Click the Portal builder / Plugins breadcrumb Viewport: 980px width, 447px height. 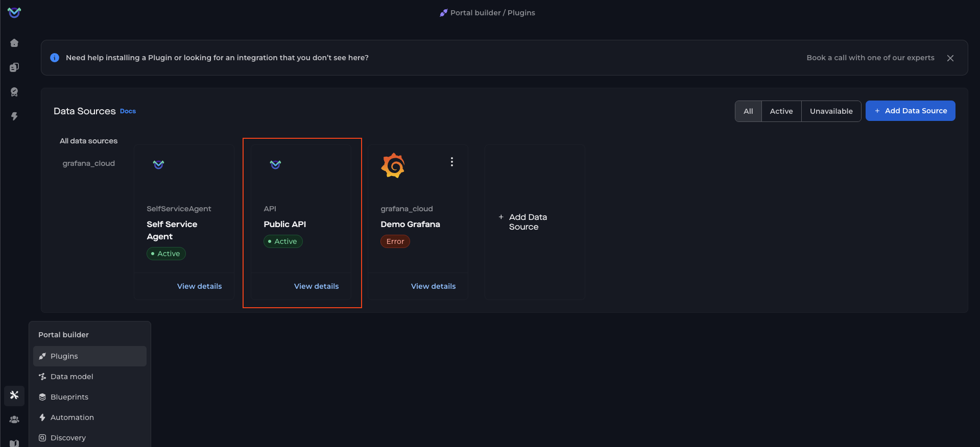492,13
